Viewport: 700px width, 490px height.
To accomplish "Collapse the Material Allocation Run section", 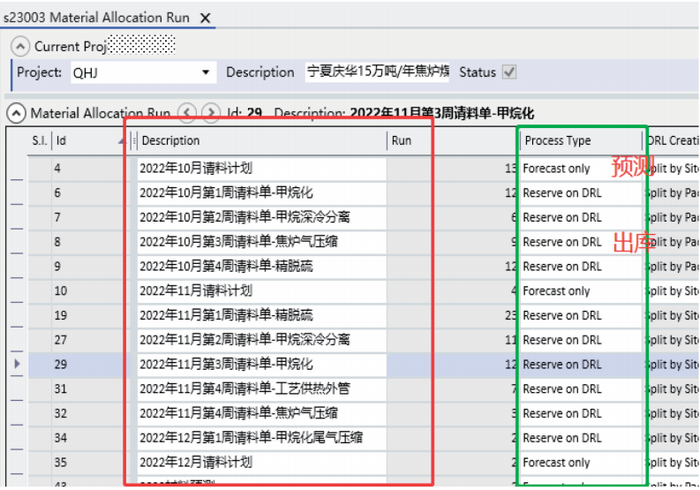I will (x=16, y=113).
